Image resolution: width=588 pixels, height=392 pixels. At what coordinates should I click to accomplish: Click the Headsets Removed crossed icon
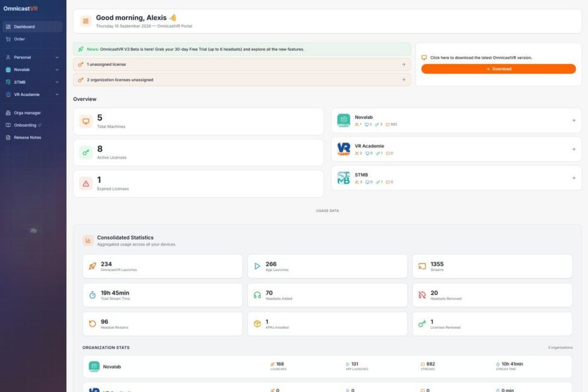coord(422,296)
